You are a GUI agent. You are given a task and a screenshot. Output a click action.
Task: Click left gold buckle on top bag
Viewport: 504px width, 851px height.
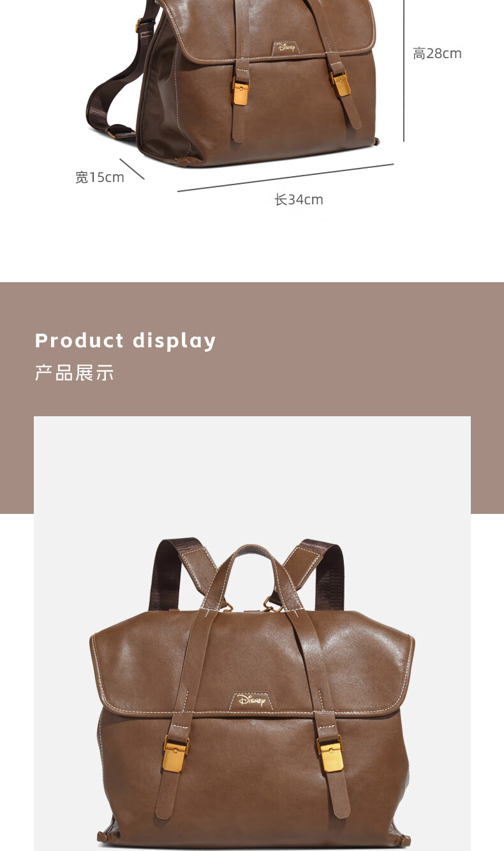pos(241,90)
